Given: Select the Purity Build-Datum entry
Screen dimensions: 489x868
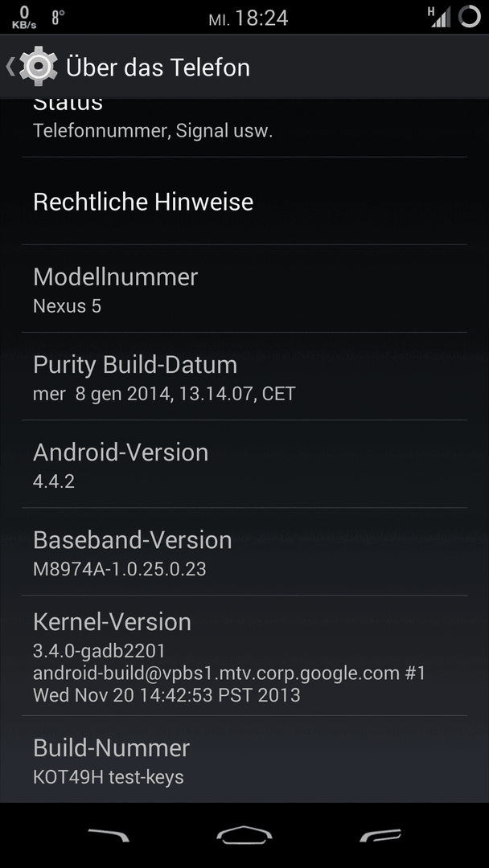Looking at the screenshot, I should (244, 376).
